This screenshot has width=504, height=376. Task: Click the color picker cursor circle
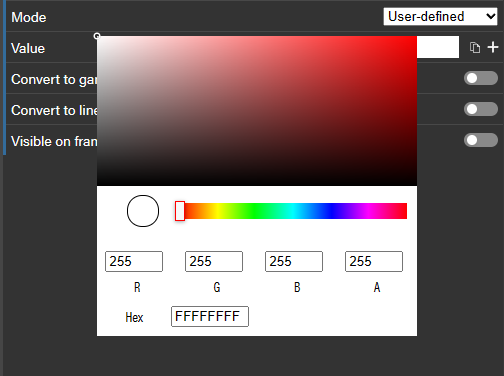click(x=97, y=36)
